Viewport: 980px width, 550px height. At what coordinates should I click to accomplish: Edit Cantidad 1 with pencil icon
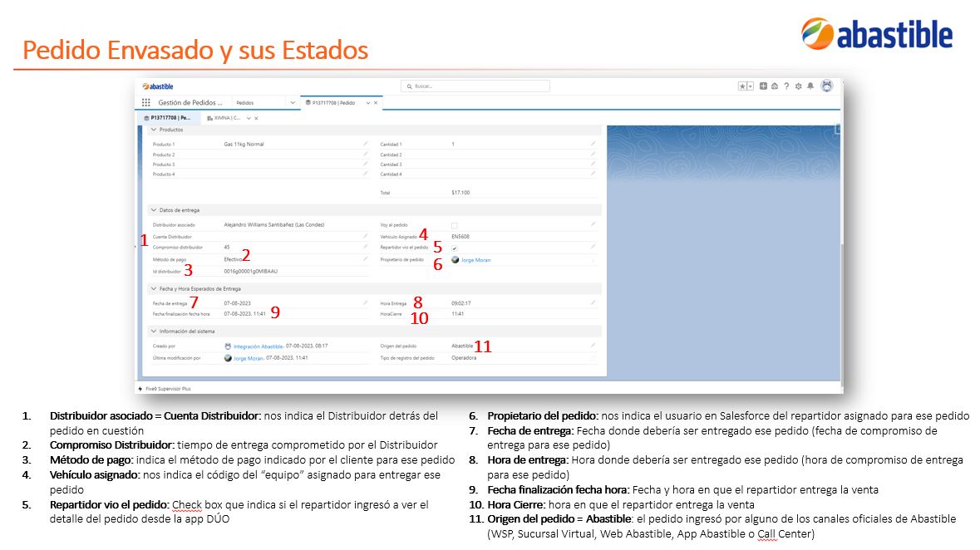(x=593, y=144)
